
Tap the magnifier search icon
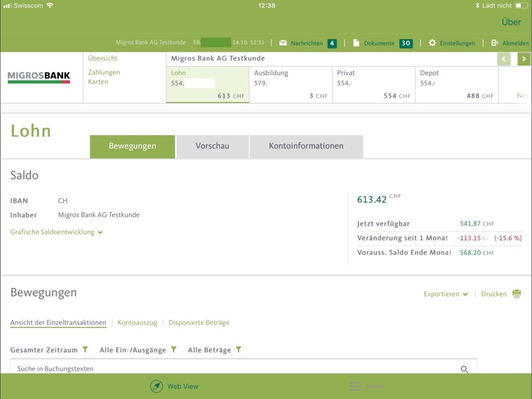tap(464, 369)
